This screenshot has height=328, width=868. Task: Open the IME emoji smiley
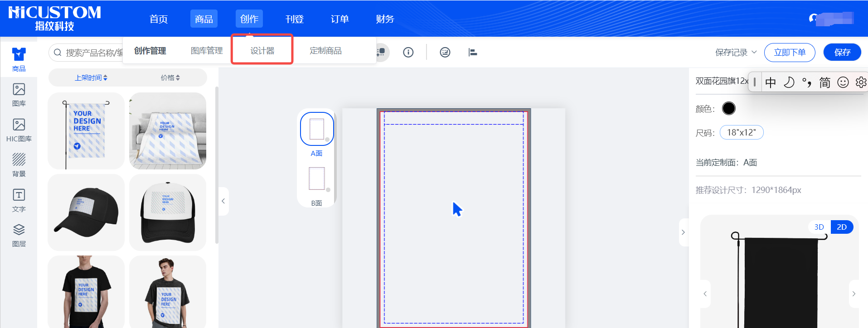pyautogui.click(x=843, y=82)
